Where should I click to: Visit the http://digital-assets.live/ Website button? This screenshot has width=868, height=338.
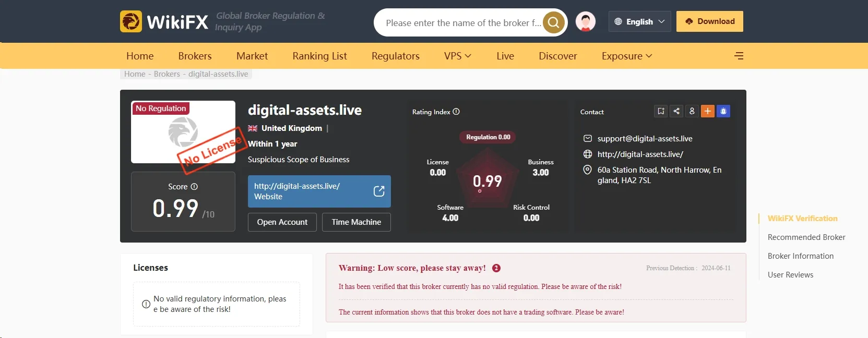pyautogui.click(x=319, y=191)
